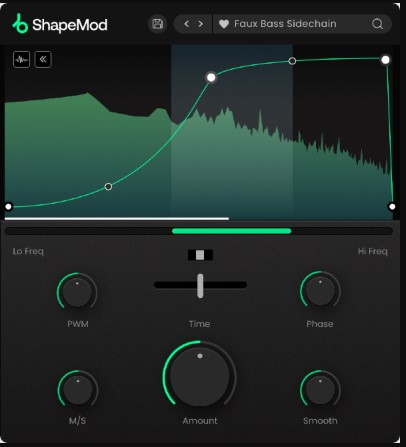Open preset search with the magnifier icon
Screen dimensions: 406x447
point(377,24)
